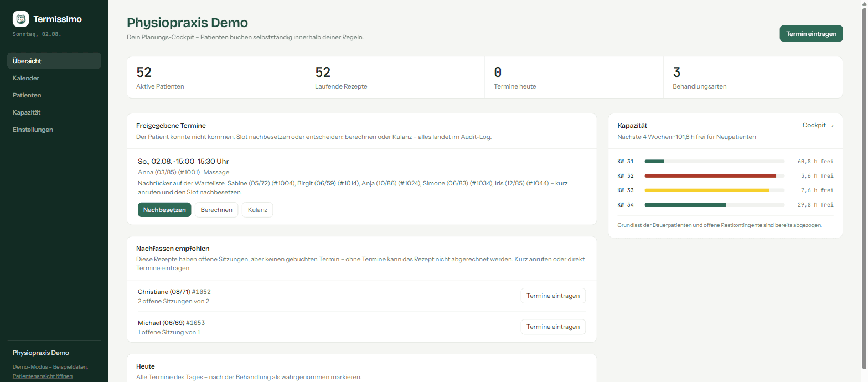Click the KW 31 capacity bar
The height and width of the screenshot is (382, 868).
click(715, 162)
